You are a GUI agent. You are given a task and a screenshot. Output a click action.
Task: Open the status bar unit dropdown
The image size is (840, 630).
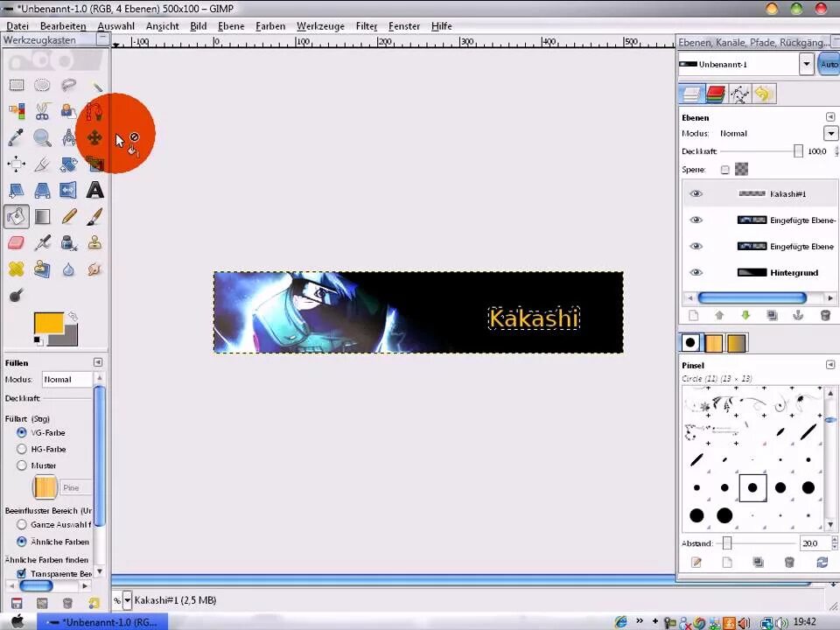(128, 600)
